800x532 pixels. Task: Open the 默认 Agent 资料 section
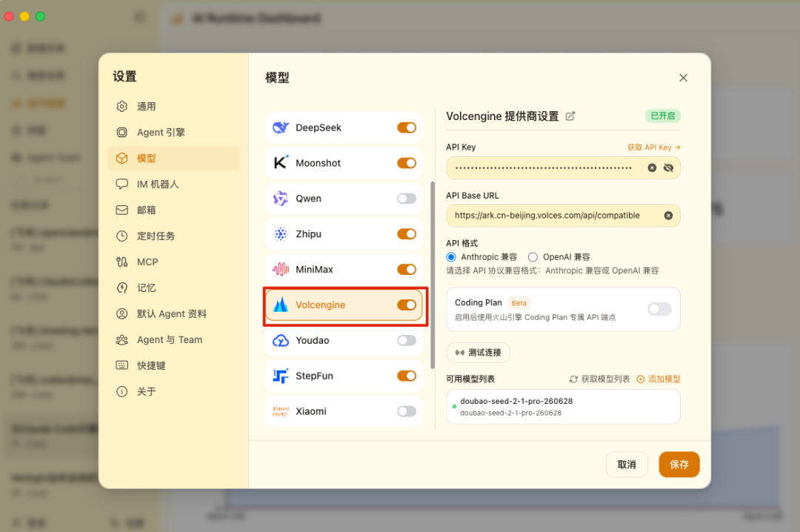click(x=173, y=313)
